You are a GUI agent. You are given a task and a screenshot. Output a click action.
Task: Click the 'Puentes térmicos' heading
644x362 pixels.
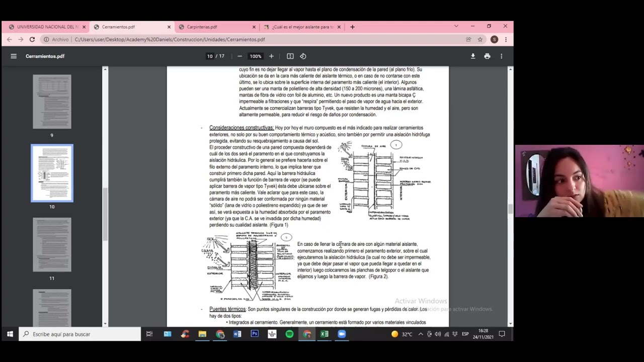[227, 309]
